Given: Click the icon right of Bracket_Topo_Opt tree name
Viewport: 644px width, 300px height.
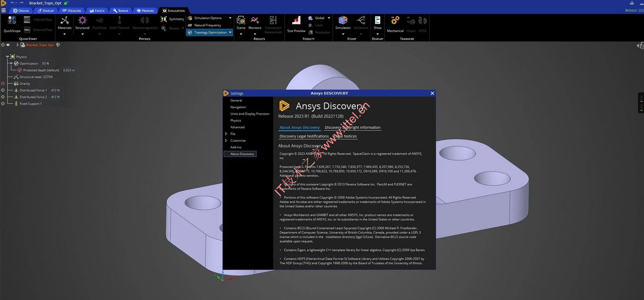Looking at the screenshot, I should click(58, 45).
